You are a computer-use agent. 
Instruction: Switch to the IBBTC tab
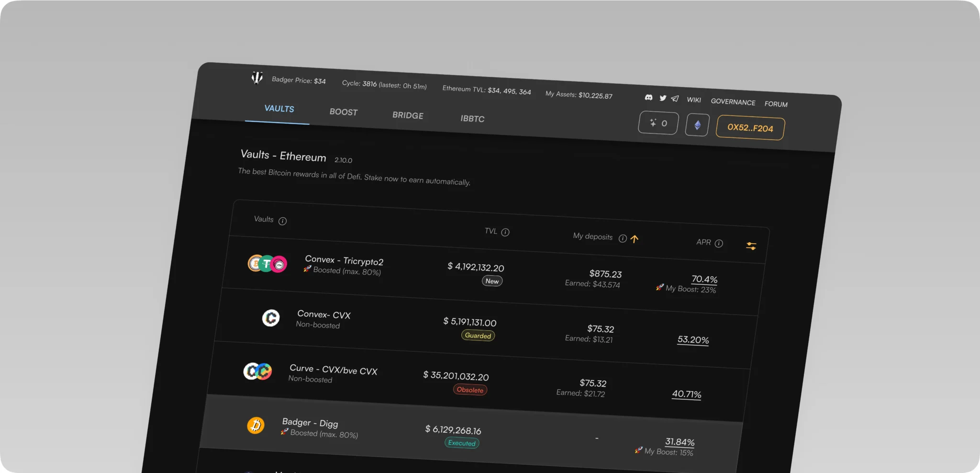pos(472,119)
